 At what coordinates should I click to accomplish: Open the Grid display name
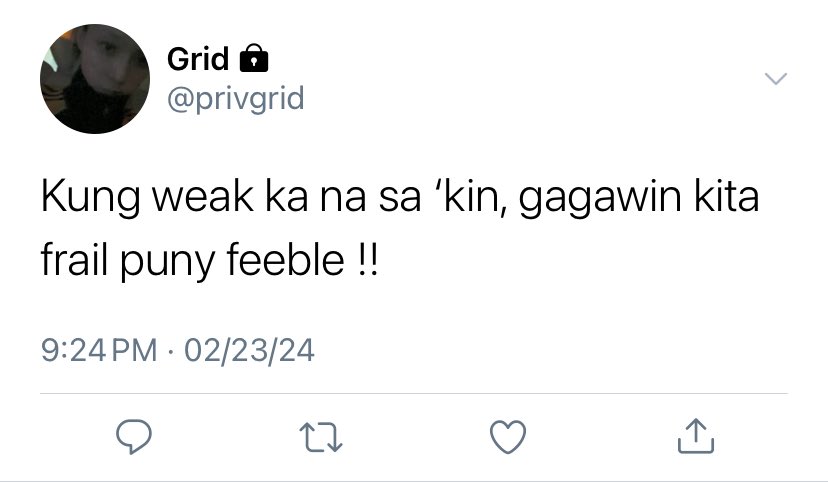[198, 58]
